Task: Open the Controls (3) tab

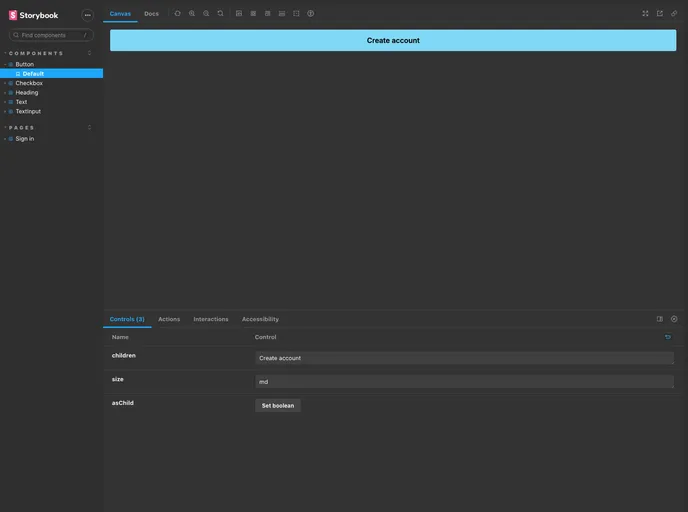Action: pos(127,319)
